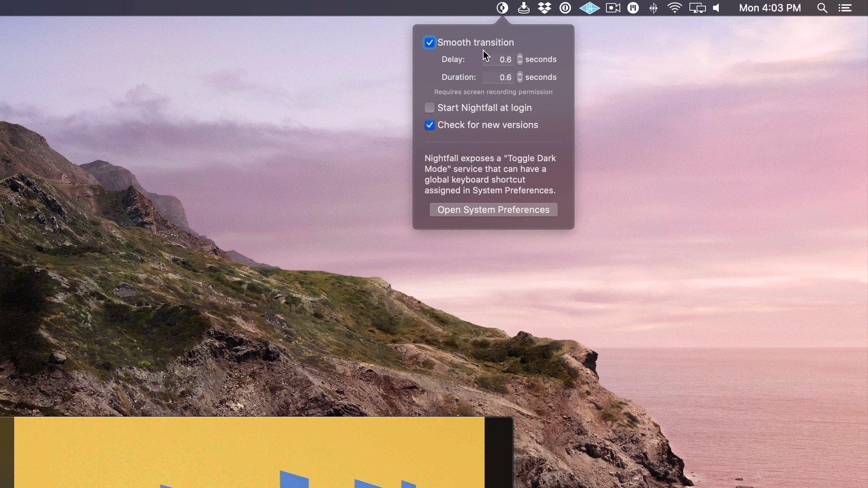This screenshot has height=488, width=868.
Task: Click the download manager menu bar icon
Action: pos(524,8)
